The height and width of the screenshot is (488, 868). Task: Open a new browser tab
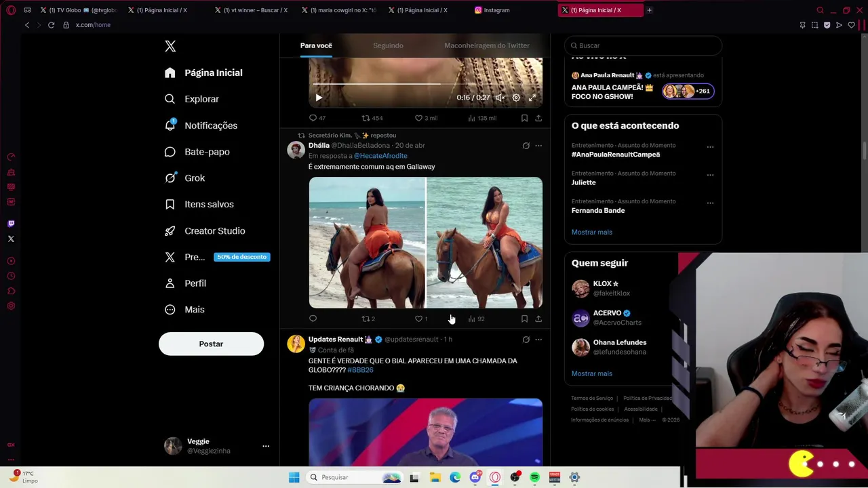(x=649, y=10)
